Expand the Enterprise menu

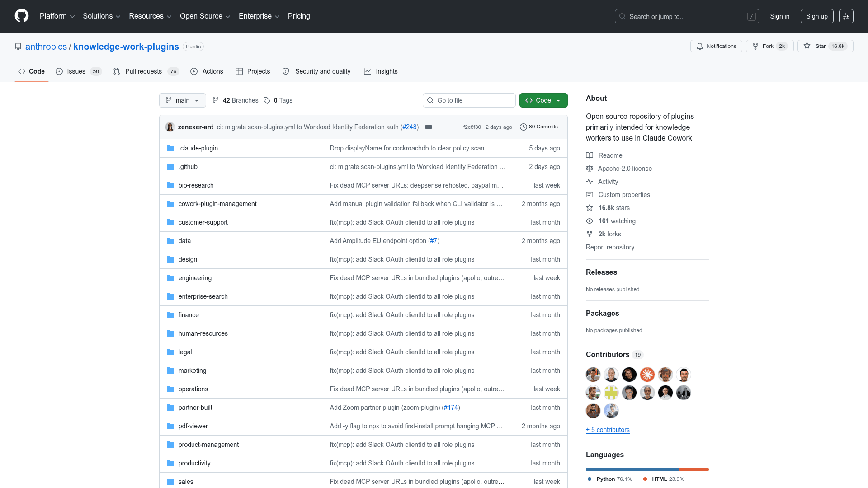[259, 16]
